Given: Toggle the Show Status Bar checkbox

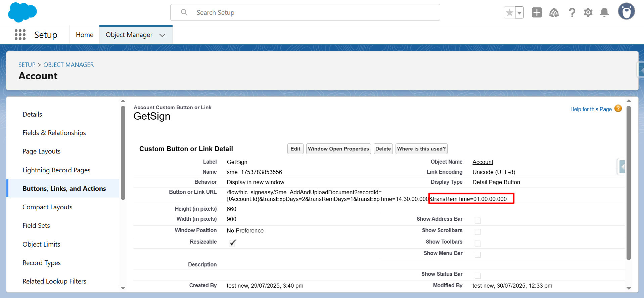Looking at the screenshot, I should [477, 275].
